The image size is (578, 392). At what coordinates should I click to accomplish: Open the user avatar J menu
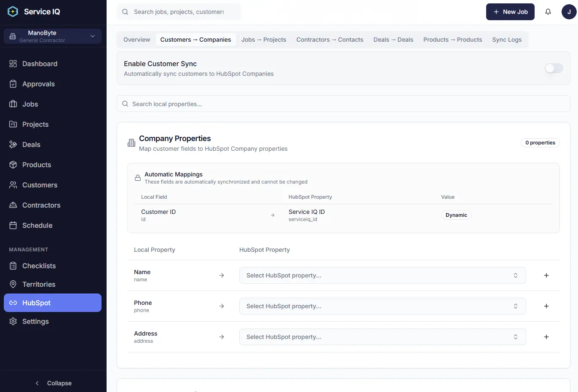[569, 12]
